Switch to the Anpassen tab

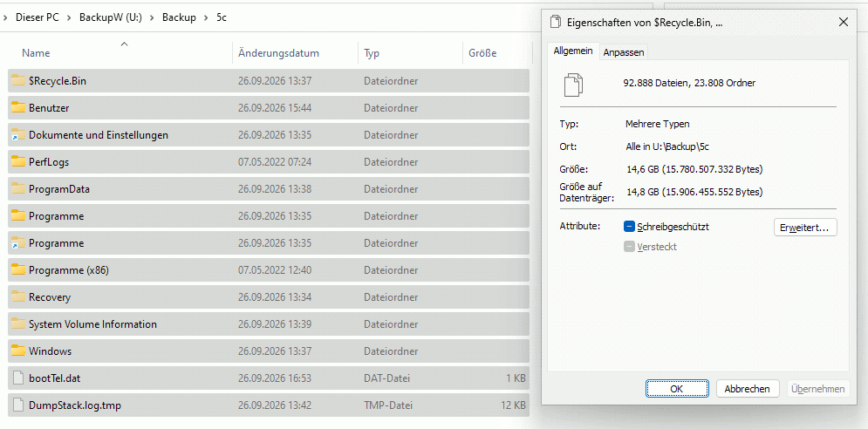[624, 52]
